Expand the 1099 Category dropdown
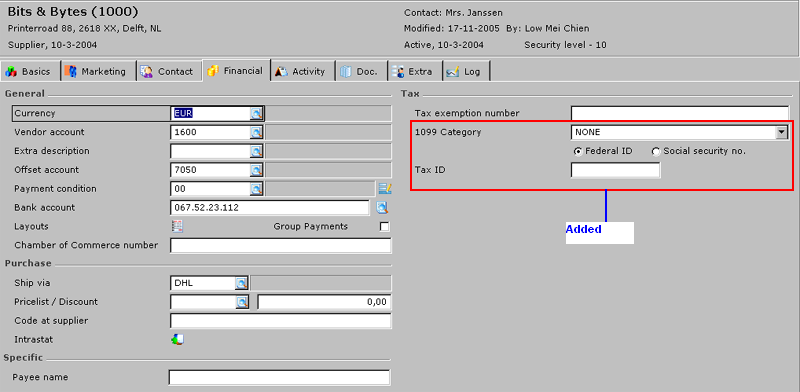 pos(781,132)
